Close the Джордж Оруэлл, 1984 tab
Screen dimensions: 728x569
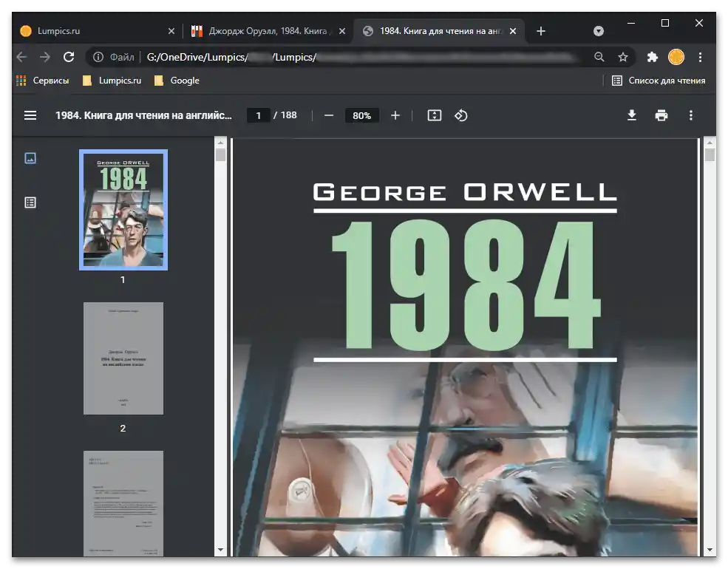click(342, 31)
